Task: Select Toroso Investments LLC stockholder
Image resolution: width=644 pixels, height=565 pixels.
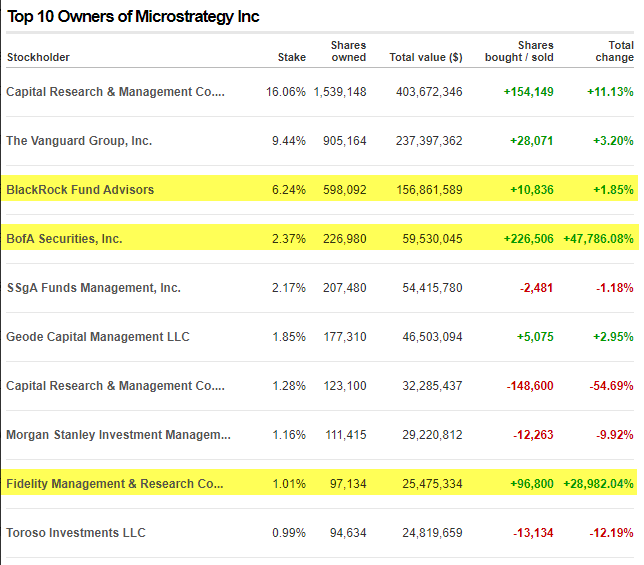Action: [76, 533]
